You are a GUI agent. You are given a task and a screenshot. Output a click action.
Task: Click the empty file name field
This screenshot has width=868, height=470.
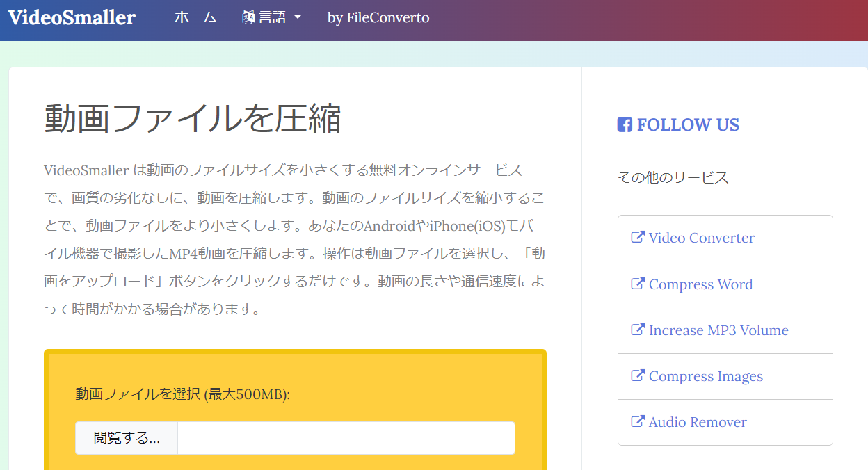[x=346, y=438]
